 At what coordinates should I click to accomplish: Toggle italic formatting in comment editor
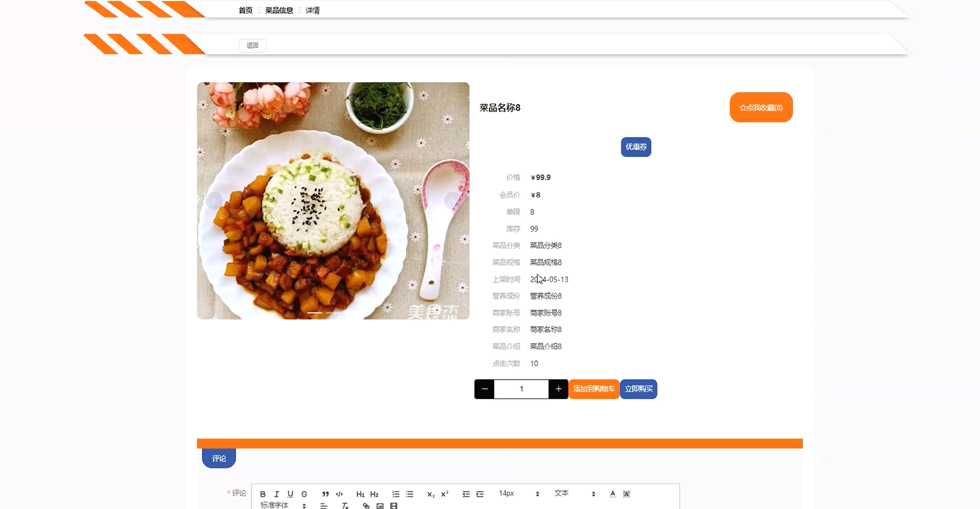(277, 494)
